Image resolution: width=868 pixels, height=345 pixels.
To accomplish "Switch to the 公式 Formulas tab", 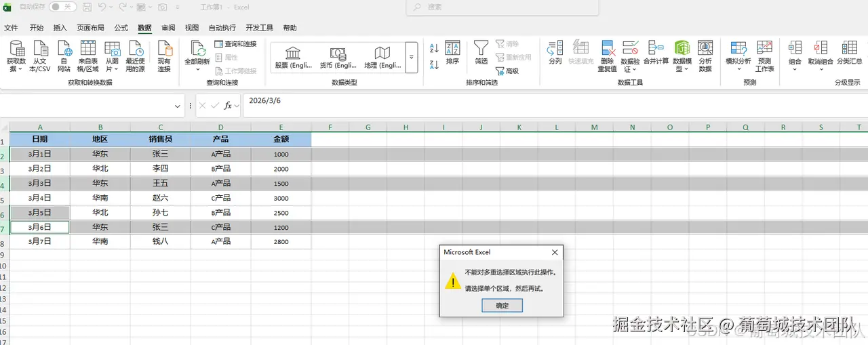I will coord(121,28).
